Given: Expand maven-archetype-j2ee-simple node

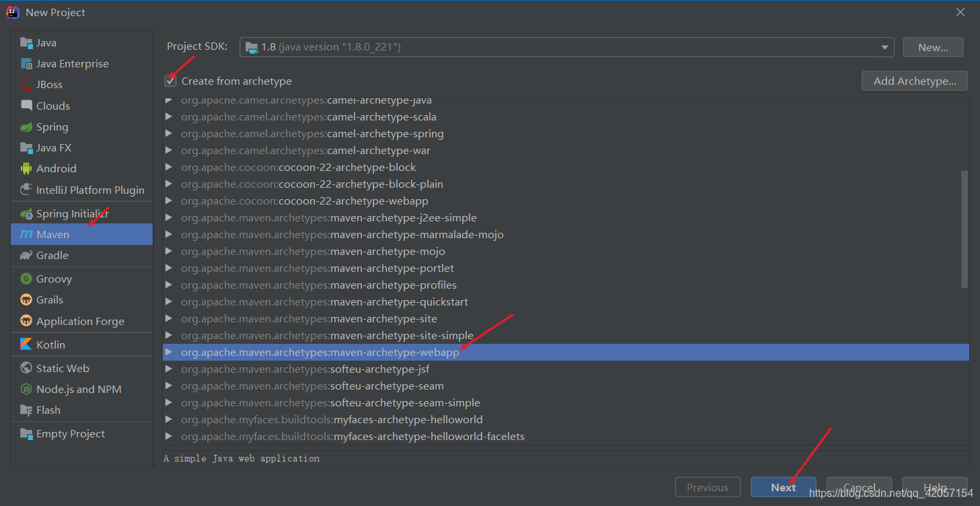Looking at the screenshot, I should tap(169, 218).
